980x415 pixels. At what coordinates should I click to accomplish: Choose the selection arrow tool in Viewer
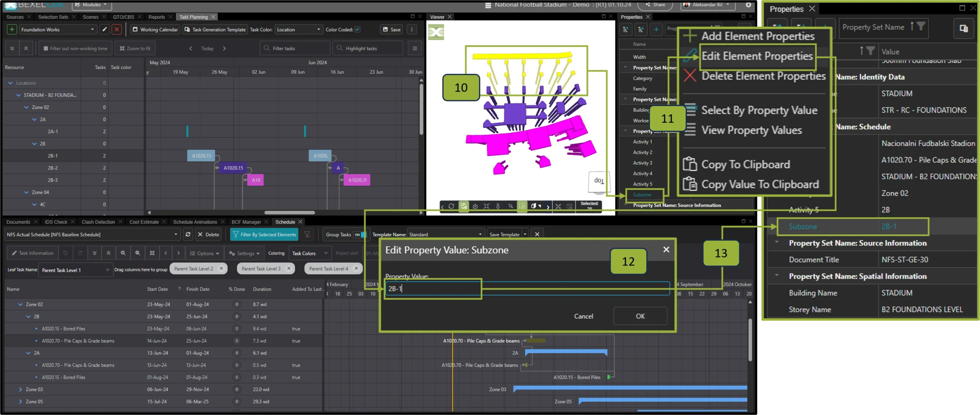(510, 206)
